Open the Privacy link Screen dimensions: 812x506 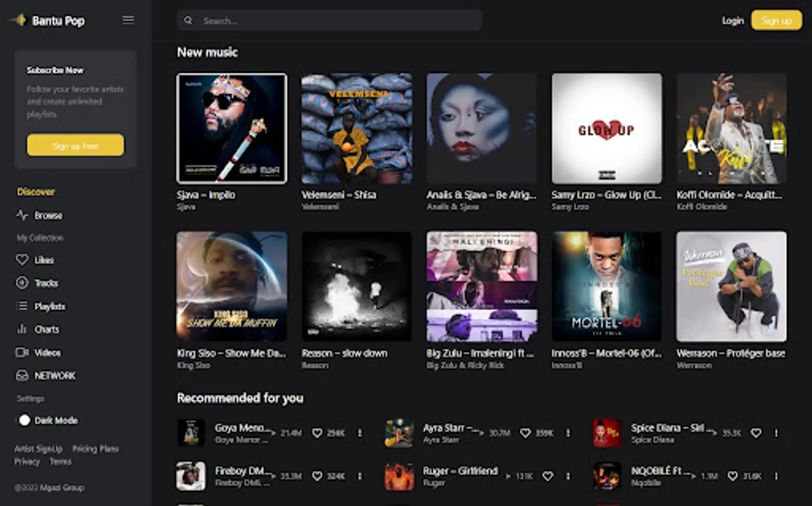[x=27, y=462]
